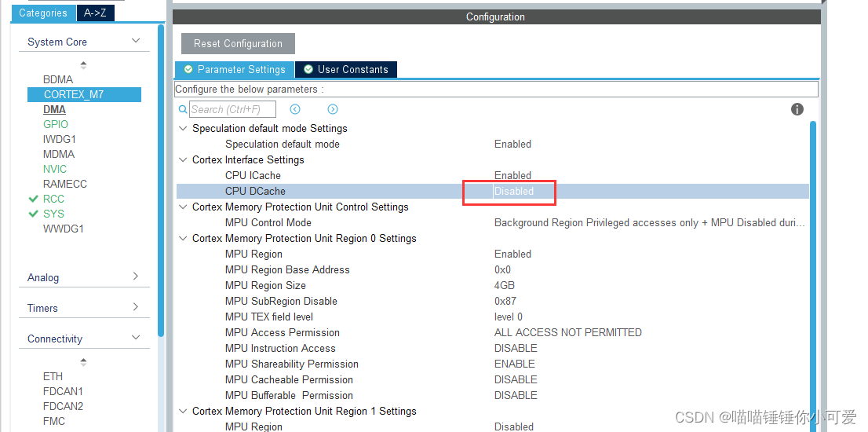868x432 pixels.
Task: Focus the parameter Search field
Action: tap(232, 110)
